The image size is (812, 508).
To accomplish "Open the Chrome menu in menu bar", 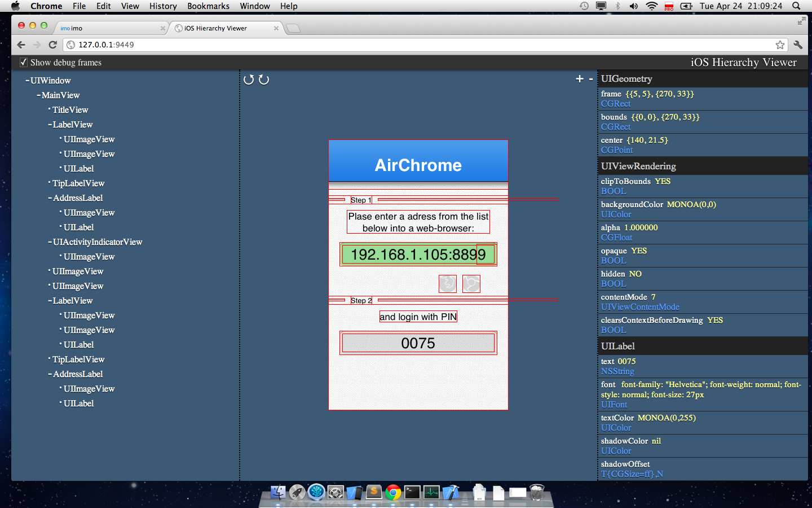I will (46, 6).
